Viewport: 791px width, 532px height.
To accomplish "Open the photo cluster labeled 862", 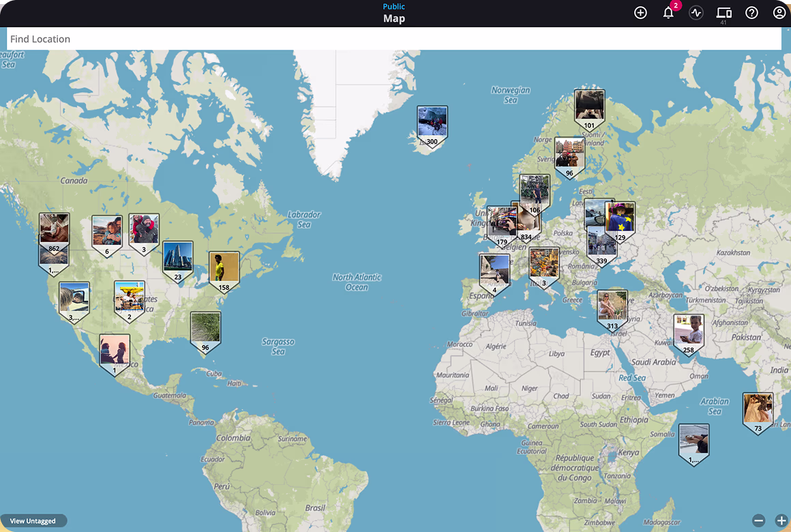I will pos(54,230).
